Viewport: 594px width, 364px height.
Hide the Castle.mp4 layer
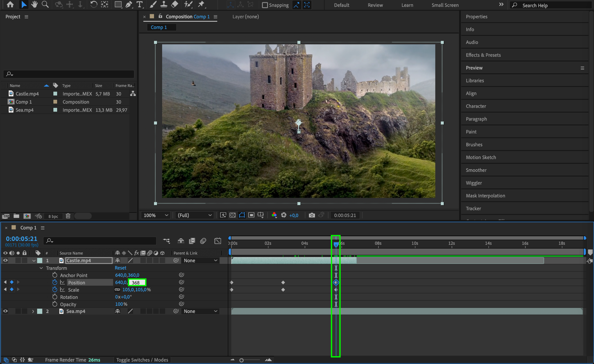click(x=5, y=260)
